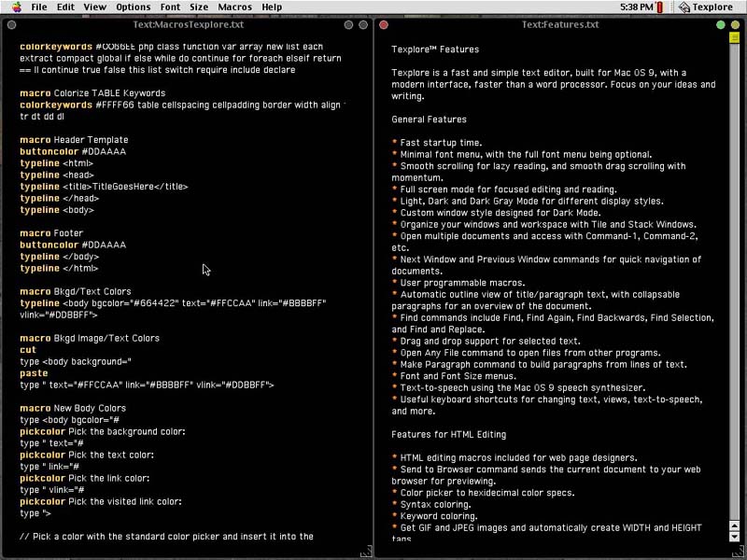Click the resize grip of Features.txt window
This screenshot has height=560, width=747.
[x=738, y=552]
